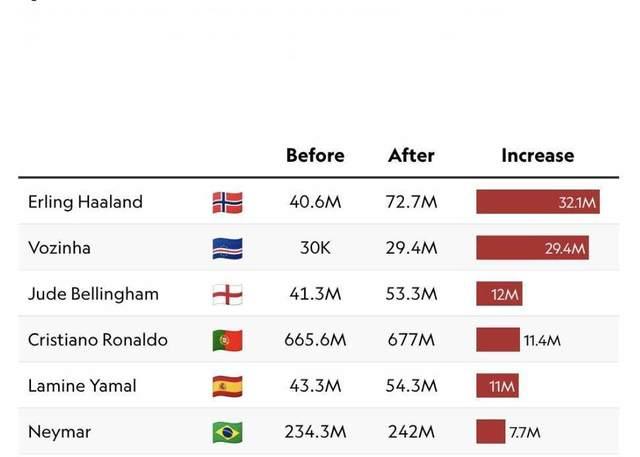Click the Norway flag icon
The height and width of the screenshot is (457, 640).
[x=227, y=202]
